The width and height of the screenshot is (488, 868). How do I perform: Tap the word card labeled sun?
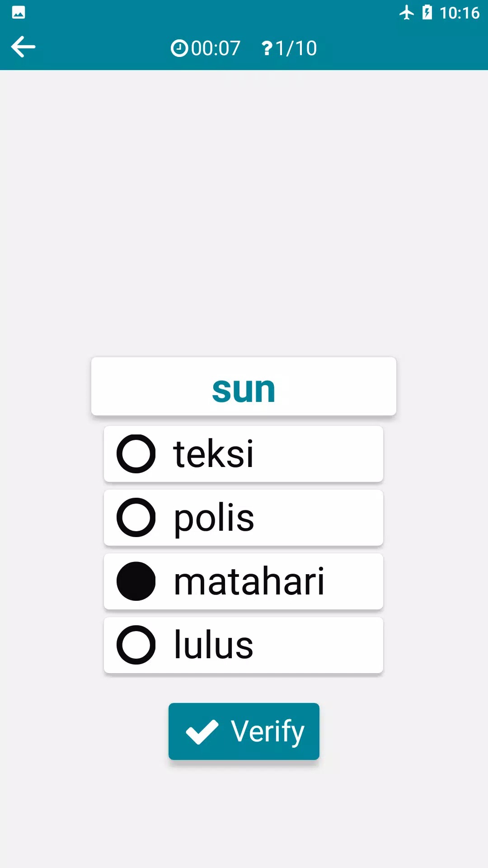pos(244,387)
